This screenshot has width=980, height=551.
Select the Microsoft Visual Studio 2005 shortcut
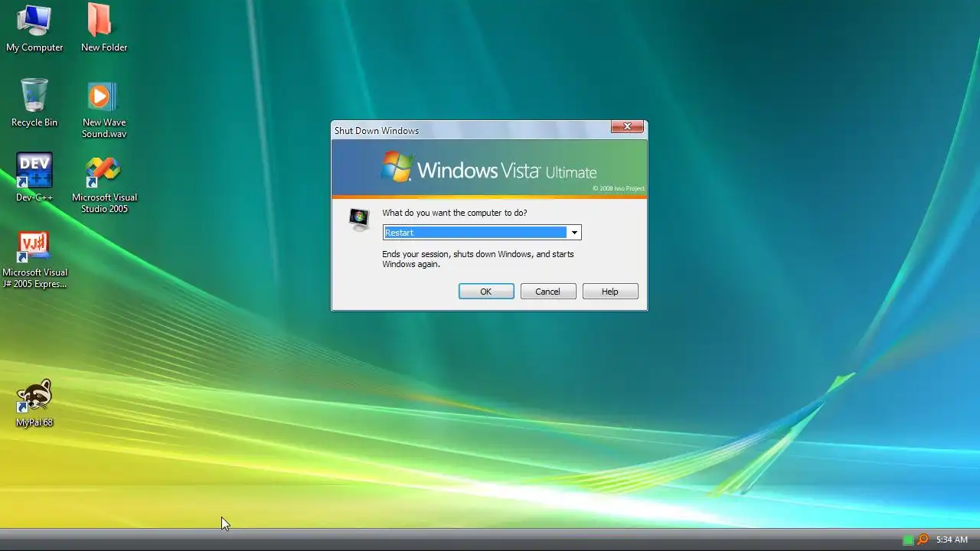tap(104, 184)
